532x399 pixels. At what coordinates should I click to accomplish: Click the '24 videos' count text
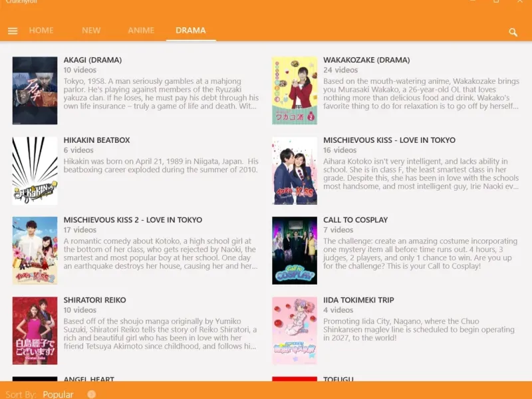pyautogui.click(x=340, y=70)
